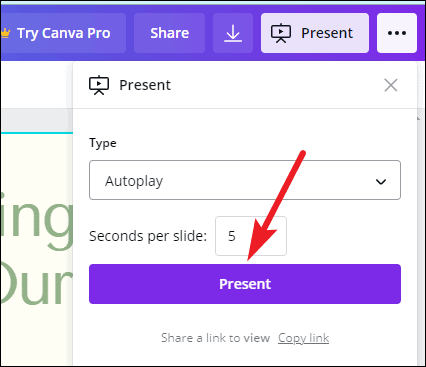
Task: Click the Present panel header icon
Action: 99,85
